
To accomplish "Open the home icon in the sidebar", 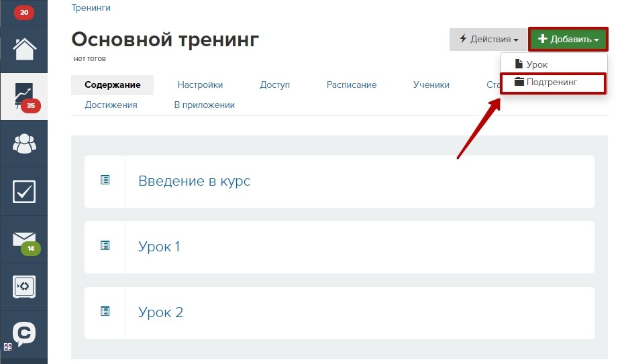I will click(24, 49).
